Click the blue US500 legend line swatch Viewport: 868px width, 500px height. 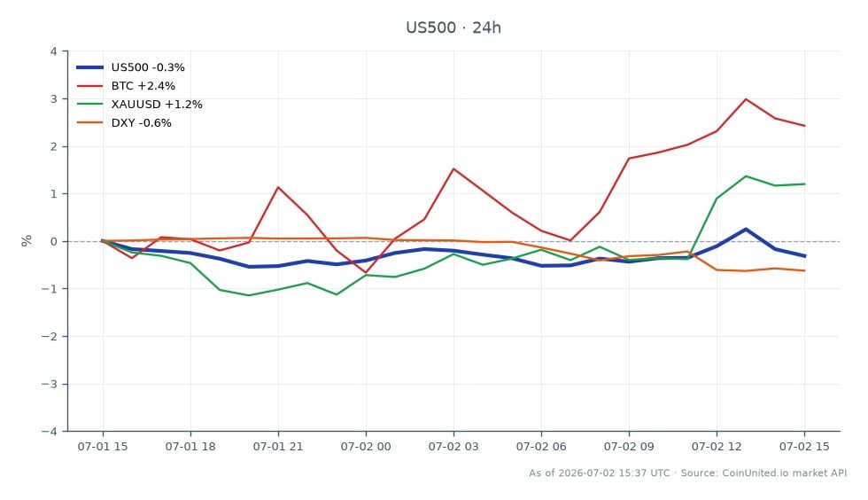click(x=89, y=67)
